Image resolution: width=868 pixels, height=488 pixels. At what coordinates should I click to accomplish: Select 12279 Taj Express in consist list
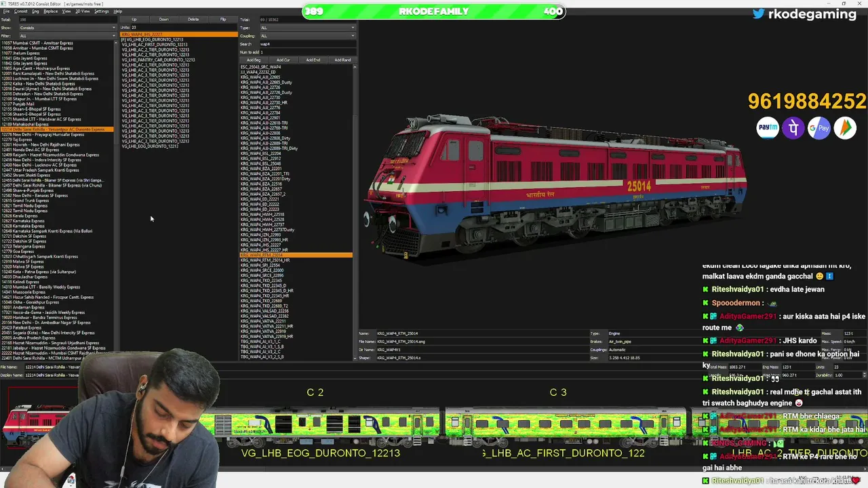[x=17, y=140]
